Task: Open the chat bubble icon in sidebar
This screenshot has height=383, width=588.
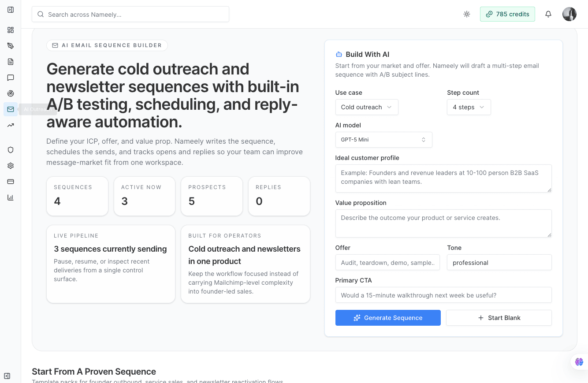Action: (10, 78)
